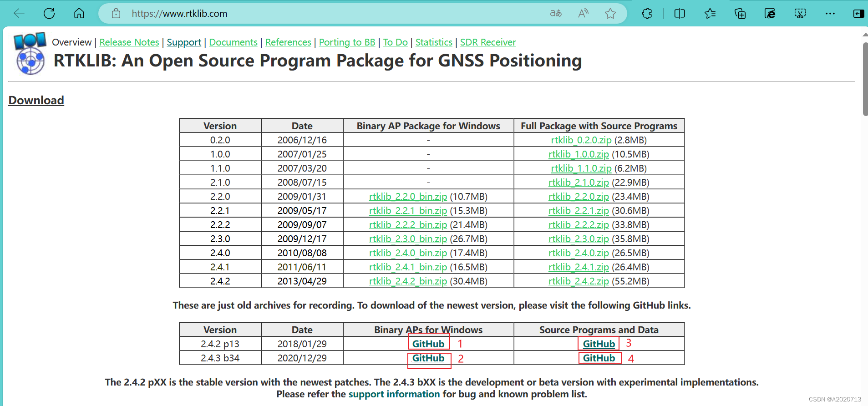View site info lock icon
The width and height of the screenshot is (868, 406).
click(116, 13)
